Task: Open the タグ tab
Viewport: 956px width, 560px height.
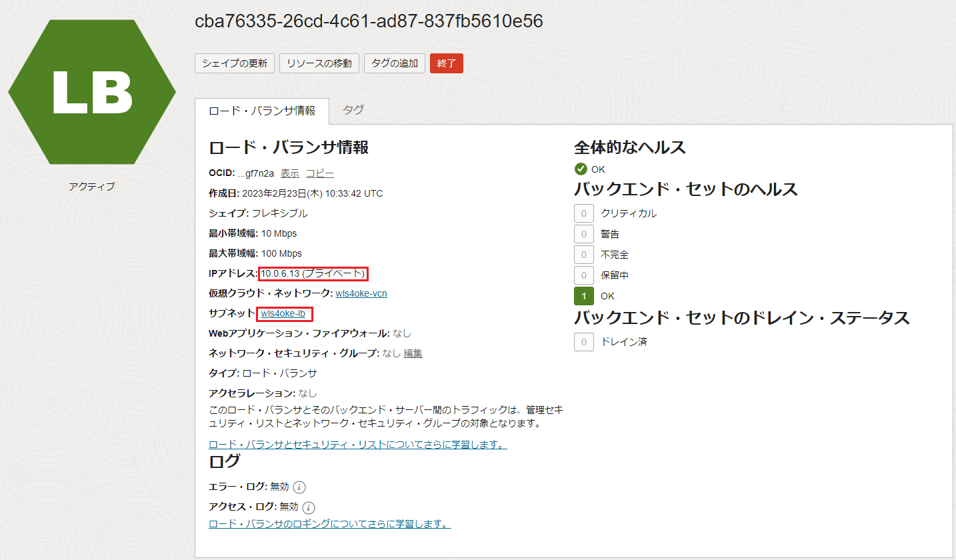Action: point(353,110)
